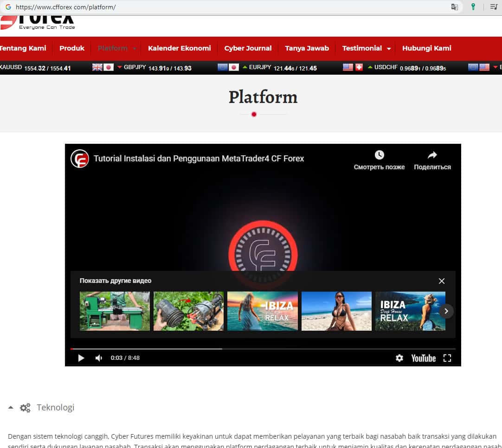Open the Testimonial menu item
This screenshot has height=448, width=502.
(x=362, y=48)
